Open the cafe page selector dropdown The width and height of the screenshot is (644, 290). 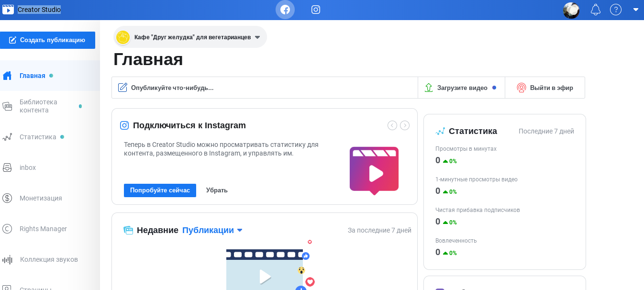pyautogui.click(x=190, y=37)
